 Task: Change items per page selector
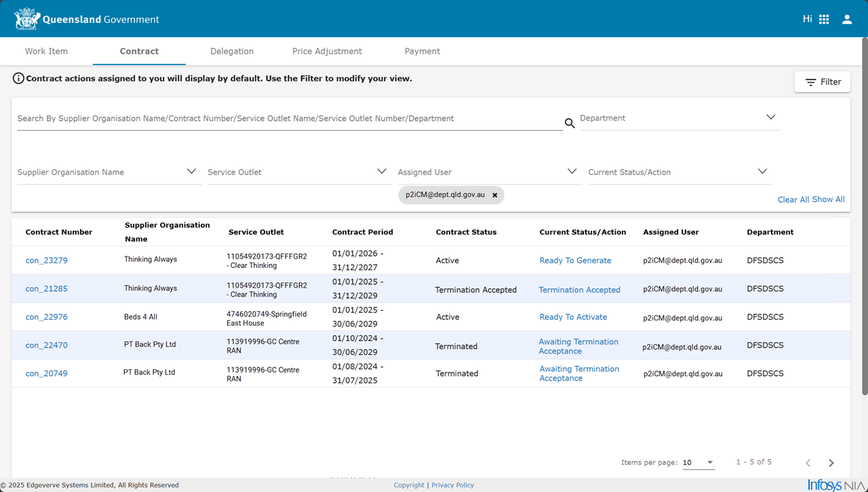point(698,463)
